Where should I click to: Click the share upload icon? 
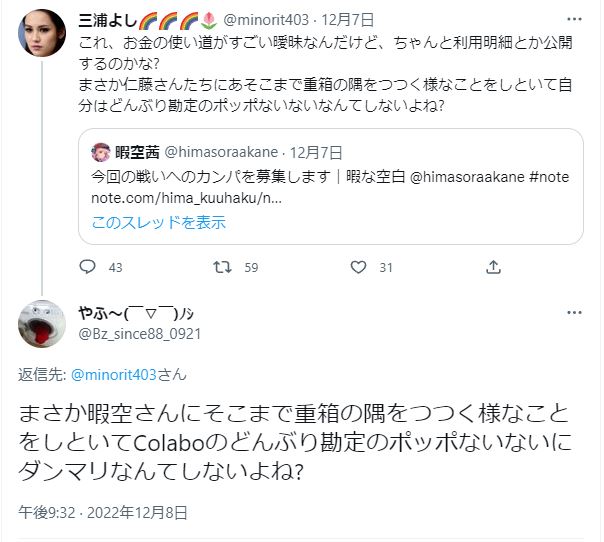[493, 267]
